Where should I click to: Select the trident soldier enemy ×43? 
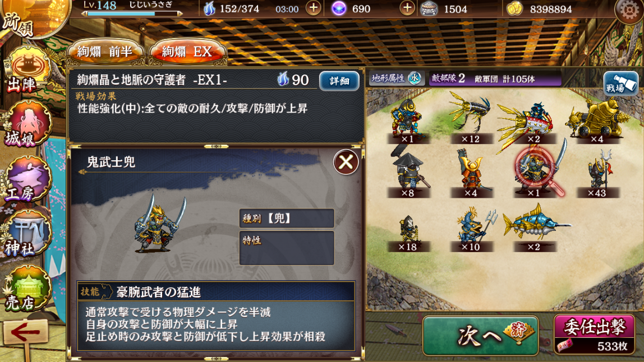[597, 173]
